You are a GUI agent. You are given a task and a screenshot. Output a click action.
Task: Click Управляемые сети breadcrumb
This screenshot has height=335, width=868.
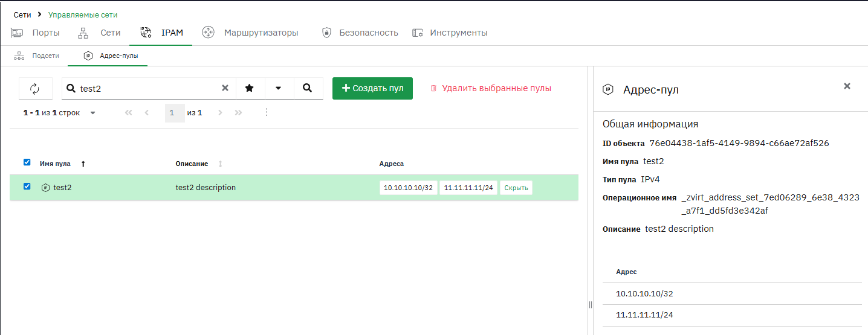tap(83, 14)
